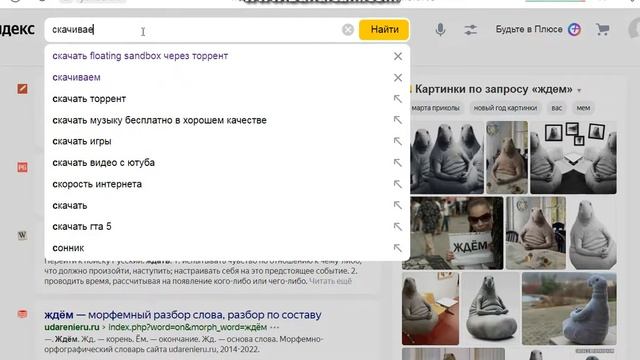This screenshot has width=640, height=360.
Task: Open the udarenieru.ru green site link
Action: pyautogui.click(x=72, y=327)
